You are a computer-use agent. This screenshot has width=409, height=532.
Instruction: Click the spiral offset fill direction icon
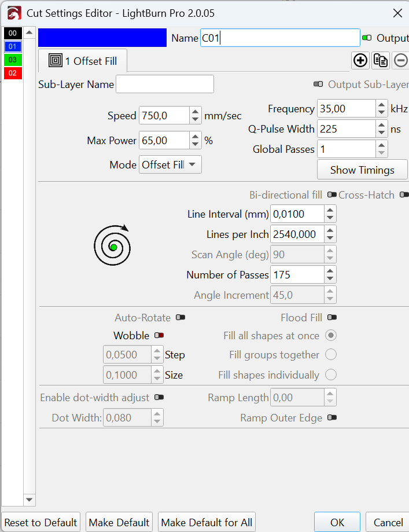pyautogui.click(x=113, y=246)
